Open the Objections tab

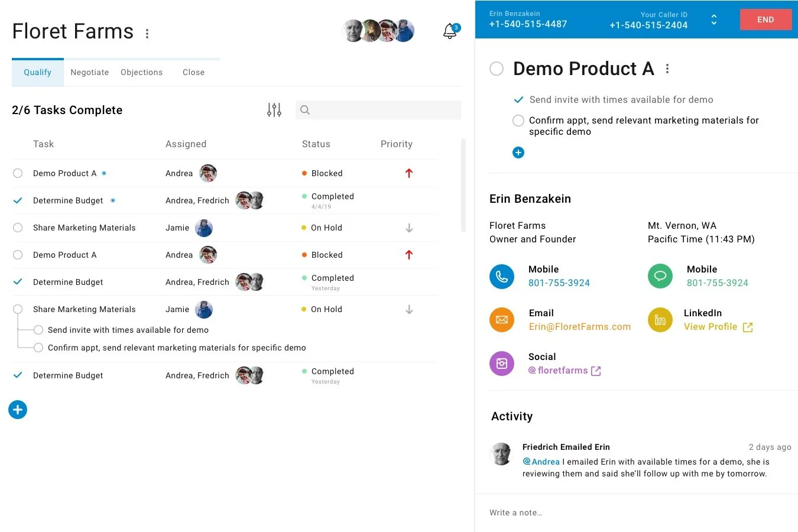coord(142,72)
